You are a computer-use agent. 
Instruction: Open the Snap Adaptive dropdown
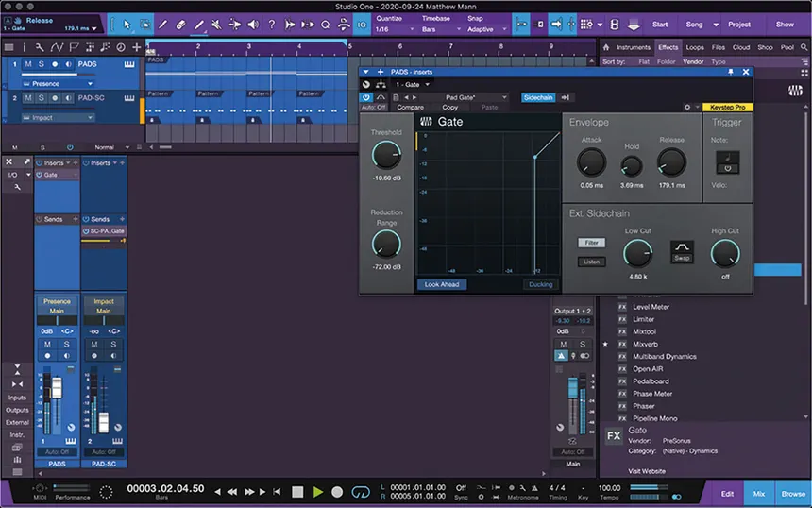coord(487,29)
